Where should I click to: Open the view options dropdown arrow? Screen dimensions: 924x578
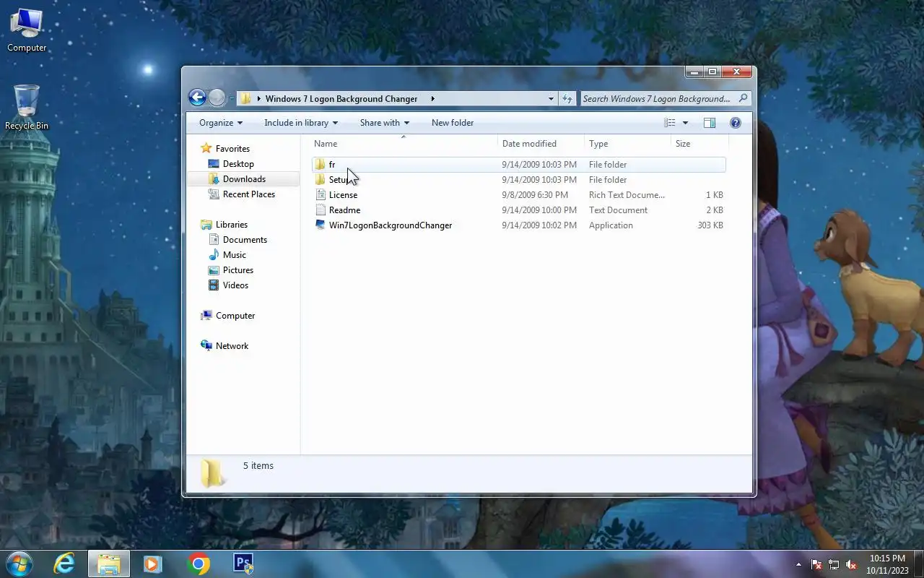pos(685,123)
